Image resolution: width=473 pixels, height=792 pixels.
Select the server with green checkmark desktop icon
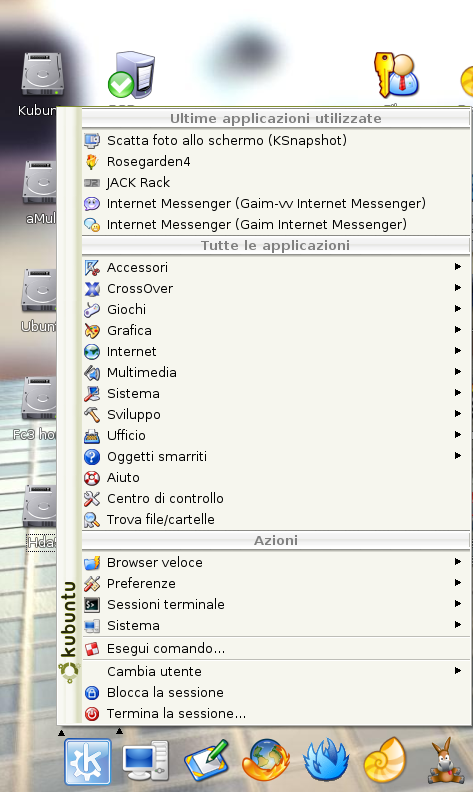point(131,75)
